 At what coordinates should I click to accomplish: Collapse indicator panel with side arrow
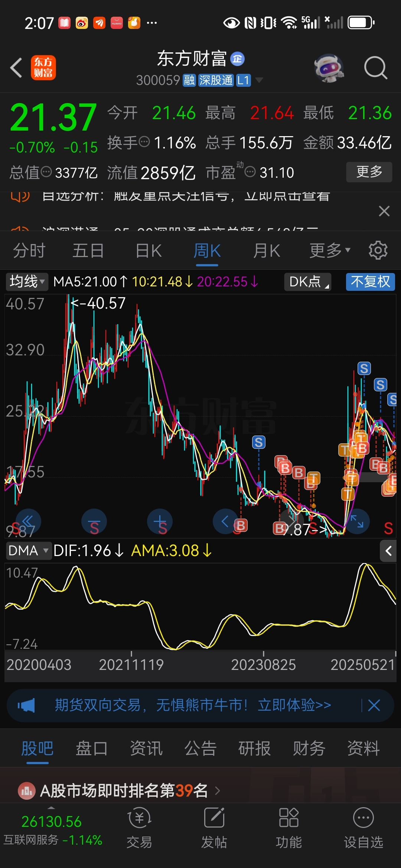tap(388, 551)
